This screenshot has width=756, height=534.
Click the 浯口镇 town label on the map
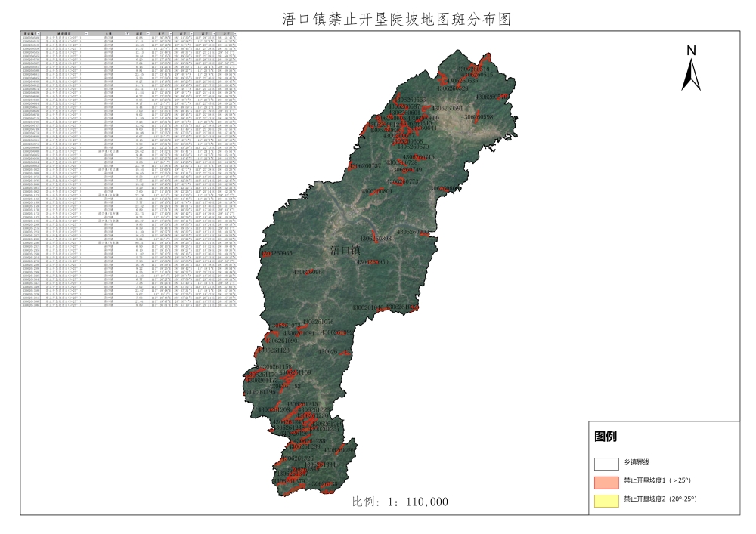(346, 249)
